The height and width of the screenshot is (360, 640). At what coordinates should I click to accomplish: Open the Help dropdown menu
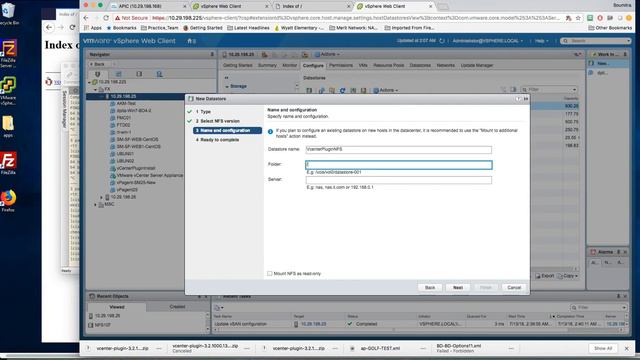542,41
